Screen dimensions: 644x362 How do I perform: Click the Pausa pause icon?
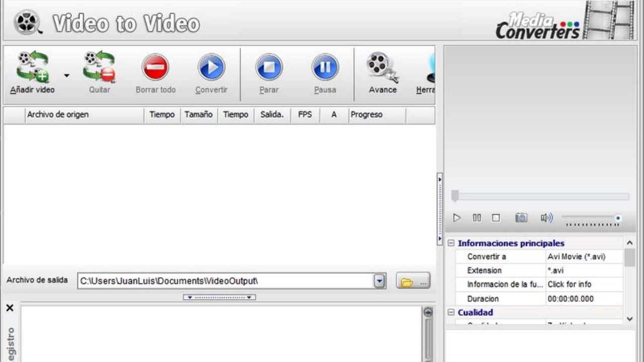(x=325, y=67)
